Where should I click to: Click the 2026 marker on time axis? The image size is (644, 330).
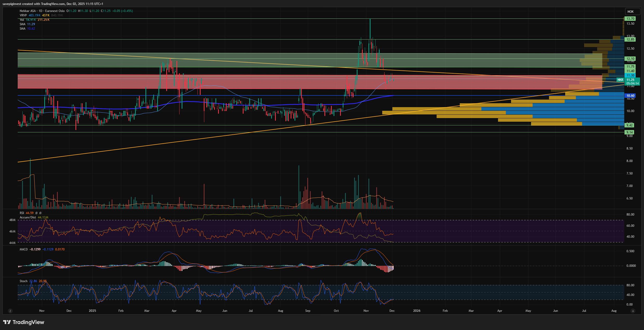point(417,311)
